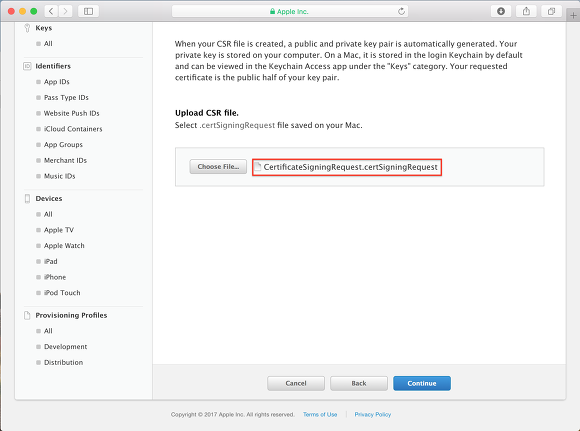Click the Cancel button
Screen dimensions: 580x431
(x=296, y=383)
